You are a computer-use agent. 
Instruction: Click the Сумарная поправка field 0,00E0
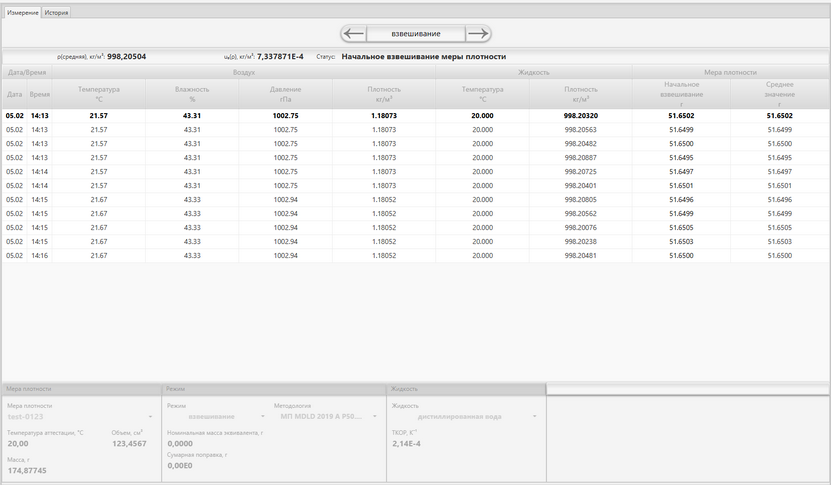(x=180, y=466)
